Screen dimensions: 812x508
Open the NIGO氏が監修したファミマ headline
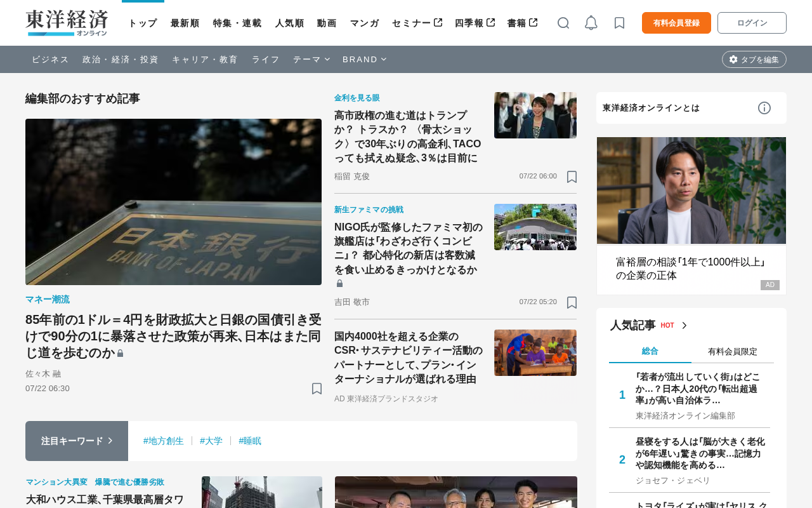click(x=409, y=248)
